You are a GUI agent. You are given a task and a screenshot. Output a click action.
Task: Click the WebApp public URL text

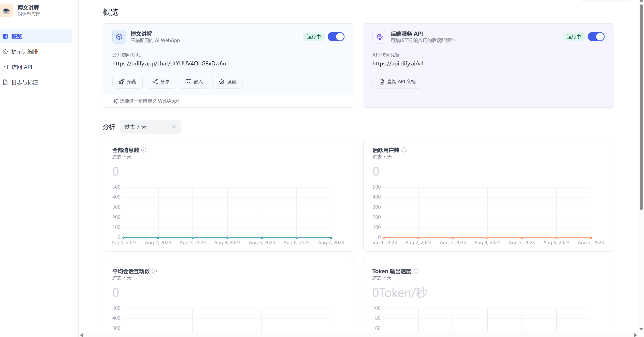click(169, 63)
